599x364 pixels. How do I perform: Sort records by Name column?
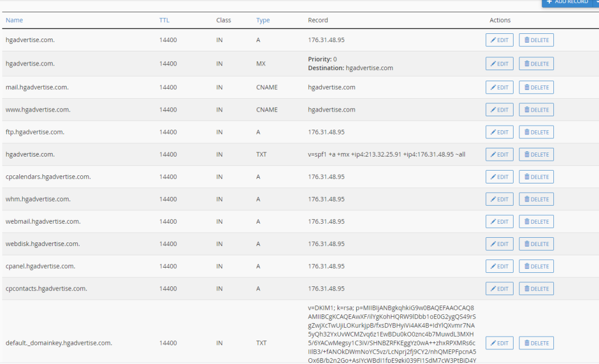14,20
